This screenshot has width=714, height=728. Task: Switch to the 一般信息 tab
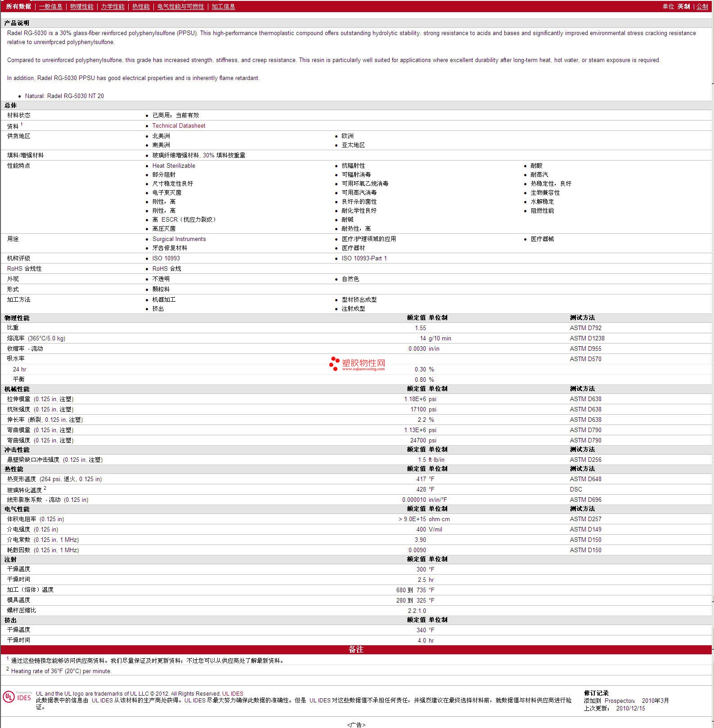click(50, 6)
